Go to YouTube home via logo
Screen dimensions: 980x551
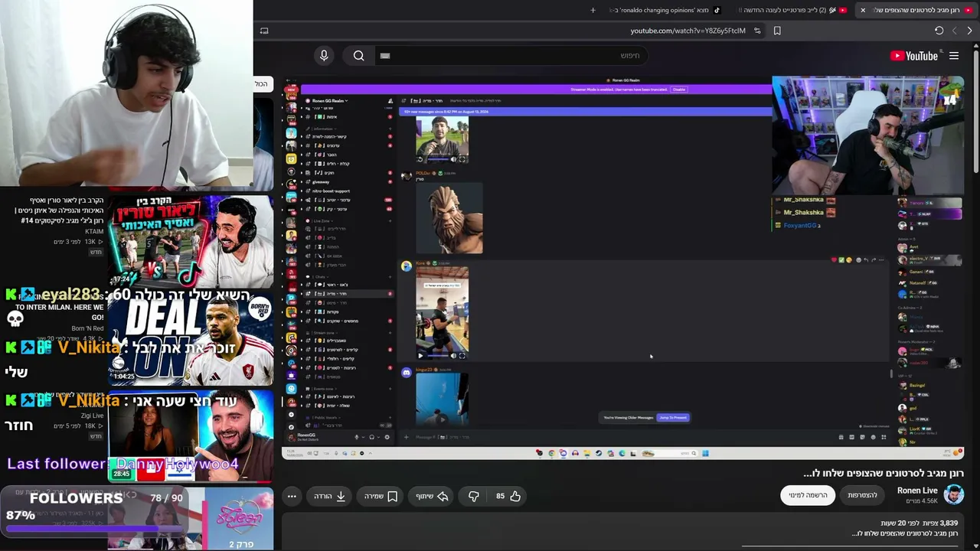(x=914, y=56)
